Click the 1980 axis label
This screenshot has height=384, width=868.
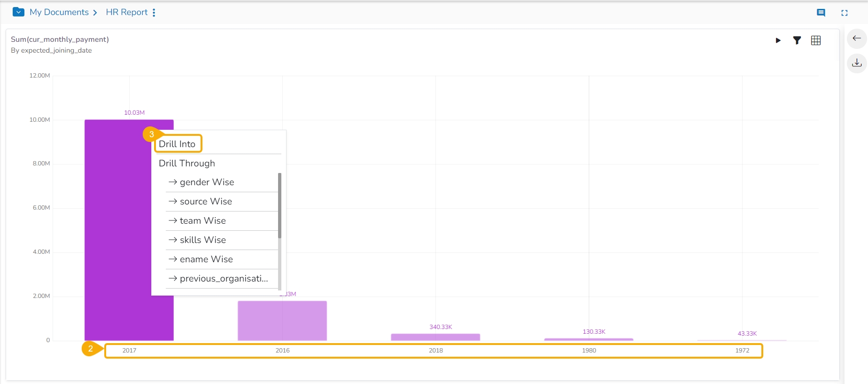tap(589, 351)
